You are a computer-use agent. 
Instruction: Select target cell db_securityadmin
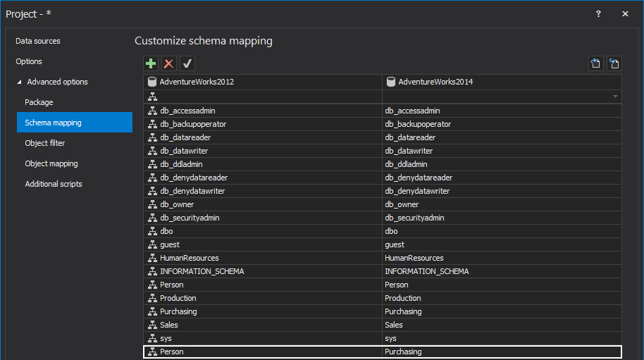click(x=502, y=218)
